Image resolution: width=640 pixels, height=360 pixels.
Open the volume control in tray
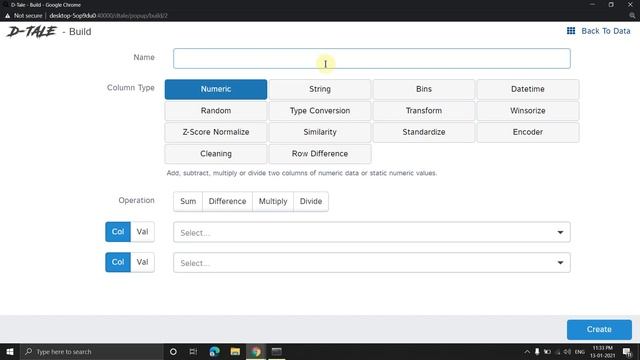[x=567, y=352]
